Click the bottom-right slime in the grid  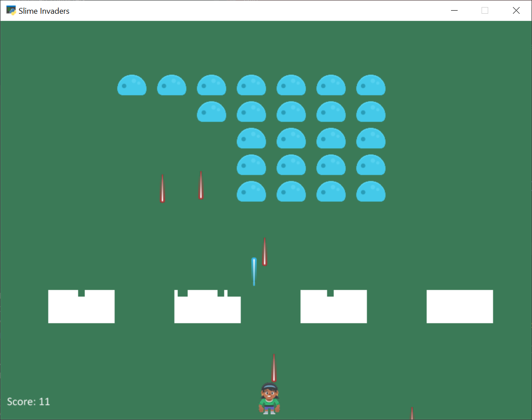(x=371, y=191)
